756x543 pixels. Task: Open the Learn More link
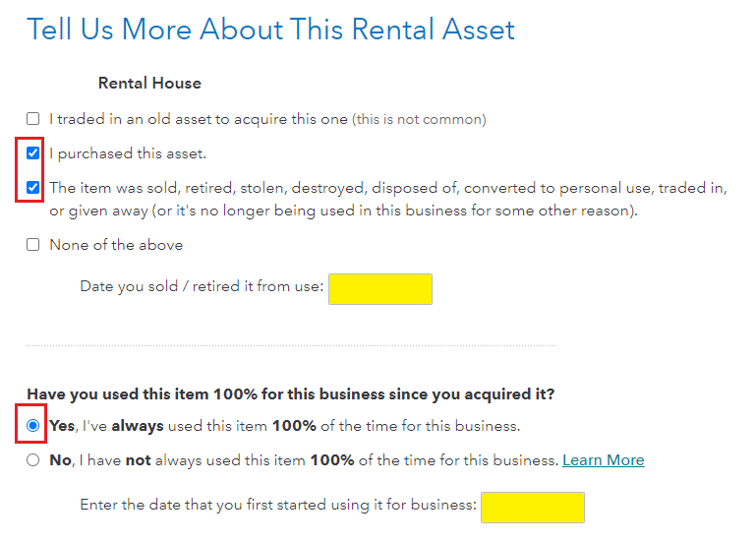tap(603, 460)
